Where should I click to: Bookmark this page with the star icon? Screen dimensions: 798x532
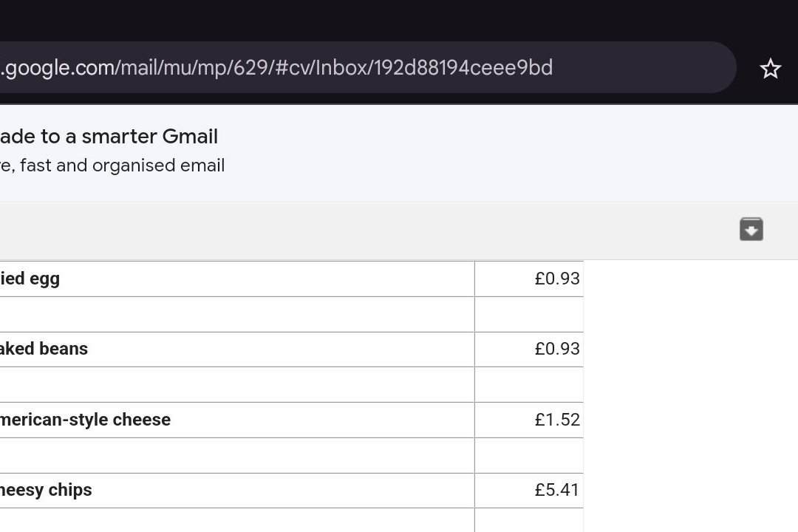point(770,68)
